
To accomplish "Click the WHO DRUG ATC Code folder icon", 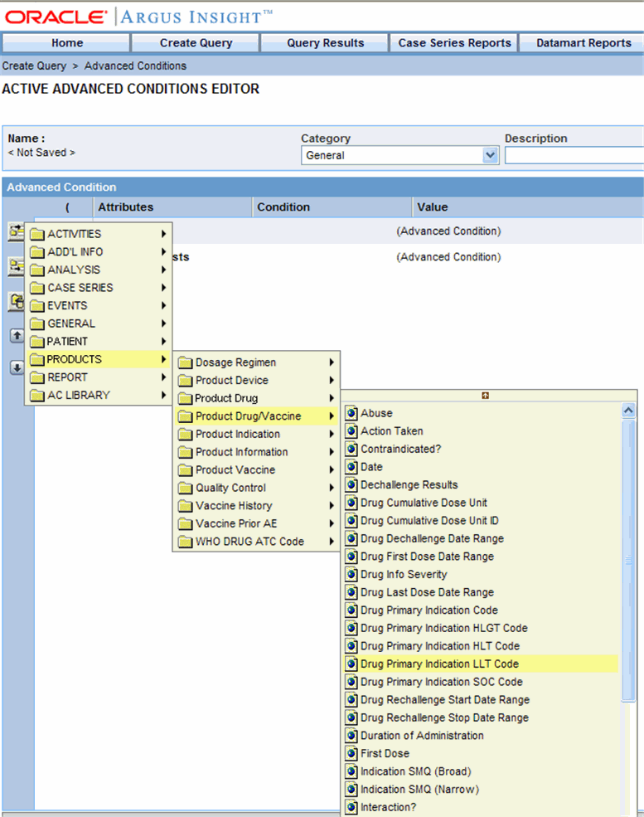I will coord(186,542).
